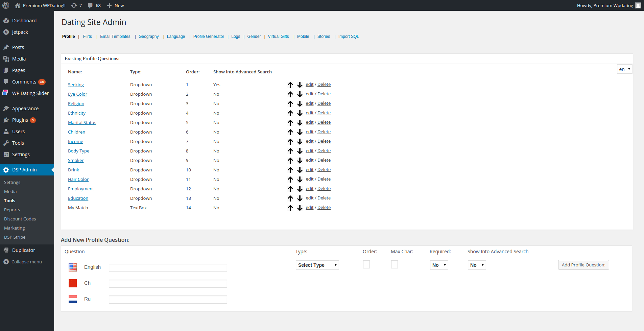Open the Select Type dropdown
The image size is (644, 331).
(x=317, y=265)
